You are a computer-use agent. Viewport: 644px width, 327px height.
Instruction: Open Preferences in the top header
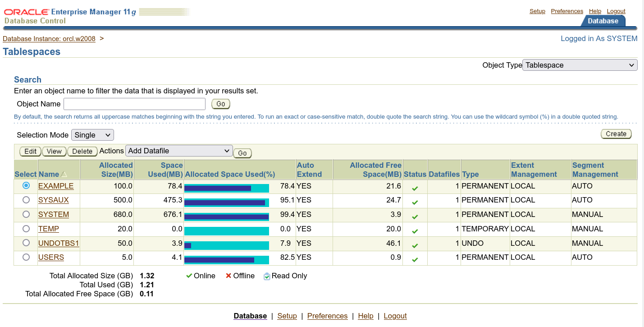(567, 11)
